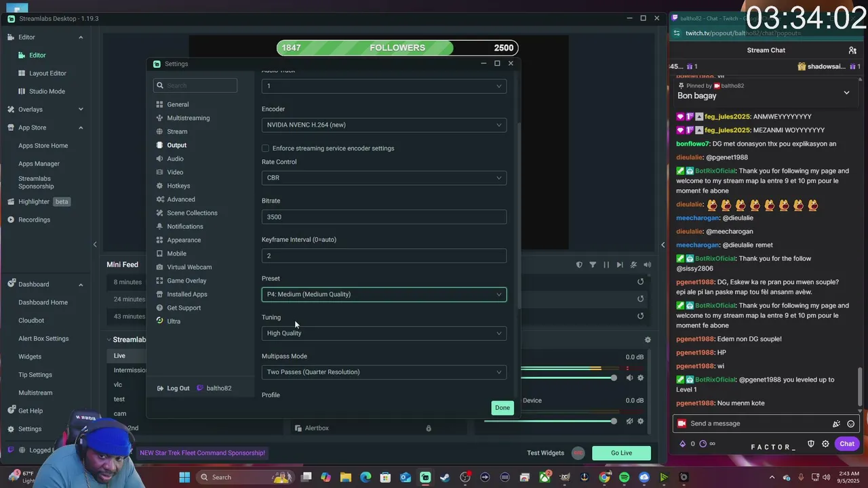Open Get Support section

[x=184, y=308]
